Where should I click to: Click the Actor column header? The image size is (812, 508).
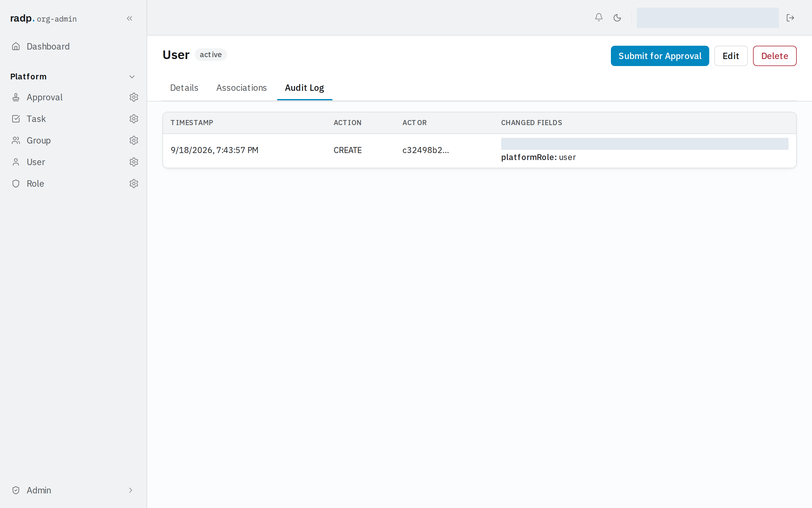click(x=414, y=123)
